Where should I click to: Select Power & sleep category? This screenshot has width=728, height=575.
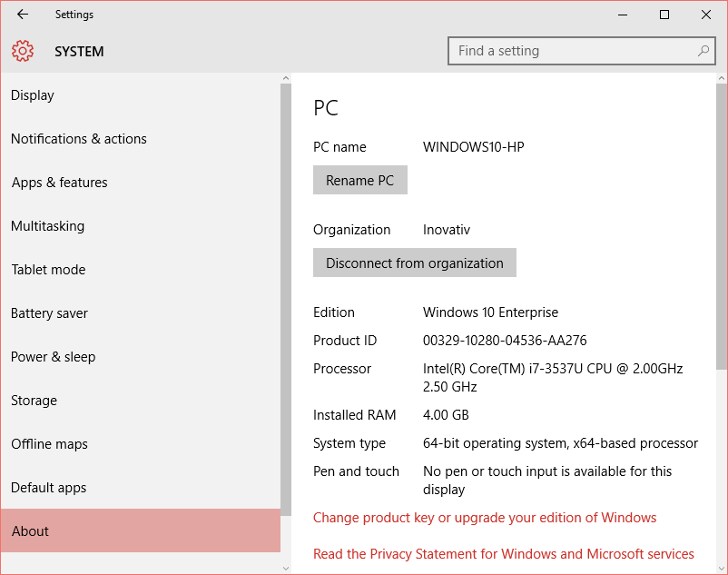pos(53,357)
